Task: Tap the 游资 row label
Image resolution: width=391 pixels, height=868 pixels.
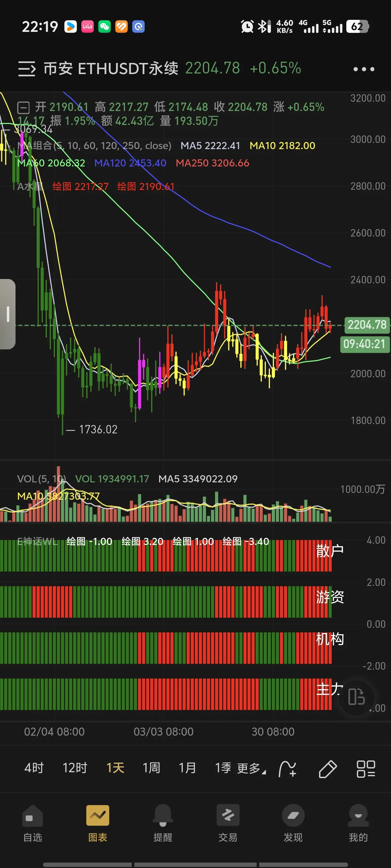Action: [x=330, y=597]
